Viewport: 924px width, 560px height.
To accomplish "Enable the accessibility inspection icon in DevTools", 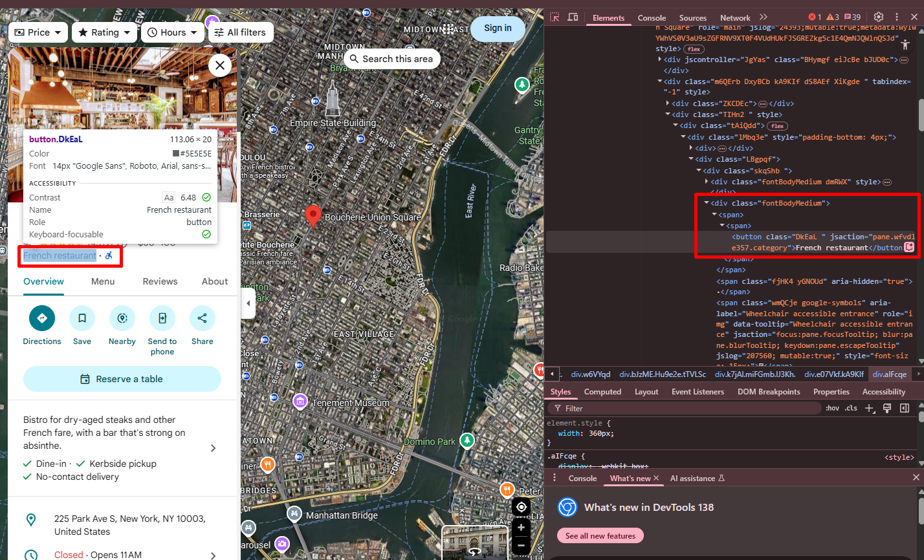I will pyautogui.click(x=905, y=45).
